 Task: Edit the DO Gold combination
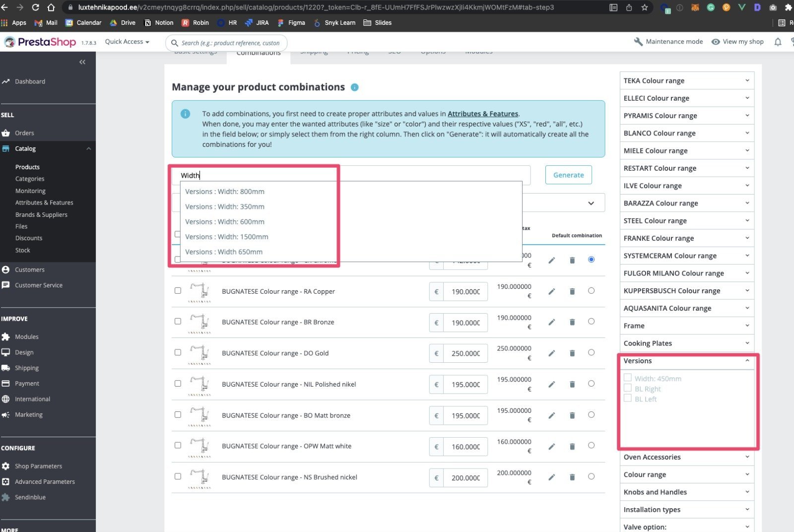pyautogui.click(x=551, y=353)
